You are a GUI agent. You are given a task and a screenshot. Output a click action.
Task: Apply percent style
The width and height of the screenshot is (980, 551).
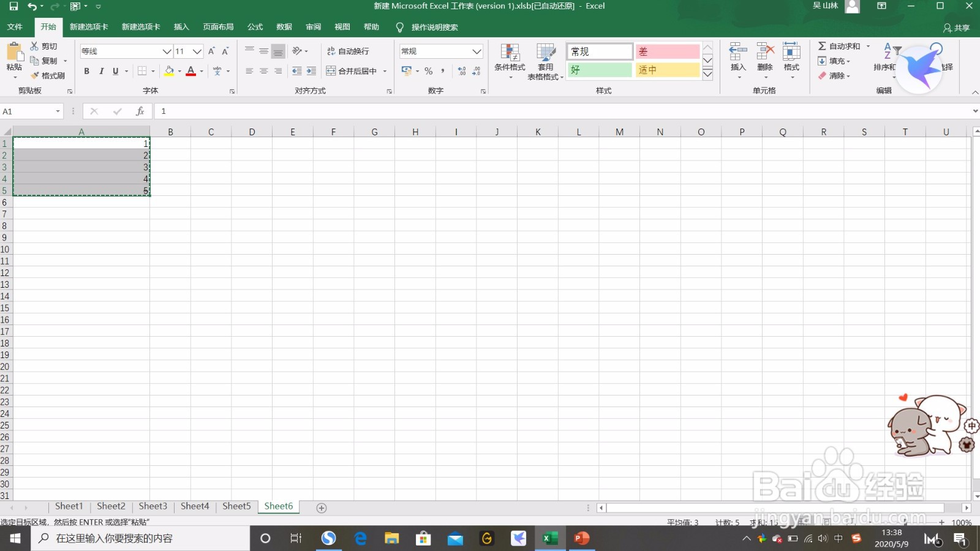[429, 71]
